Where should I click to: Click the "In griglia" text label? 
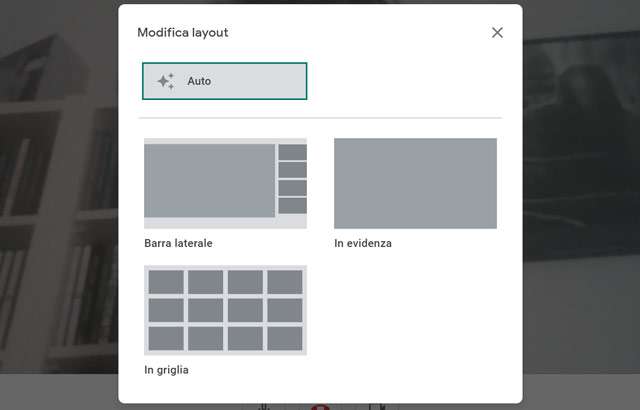[x=166, y=370]
